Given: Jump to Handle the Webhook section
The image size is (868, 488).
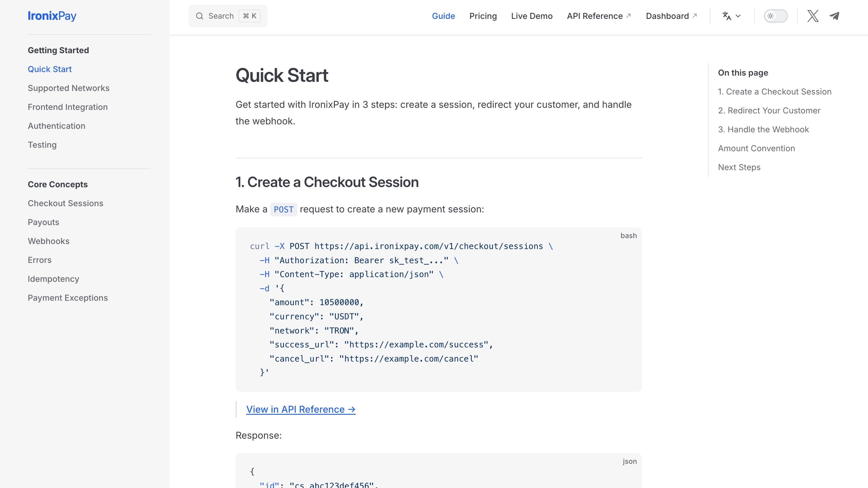Looking at the screenshot, I should pyautogui.click(x=763, y=129).
